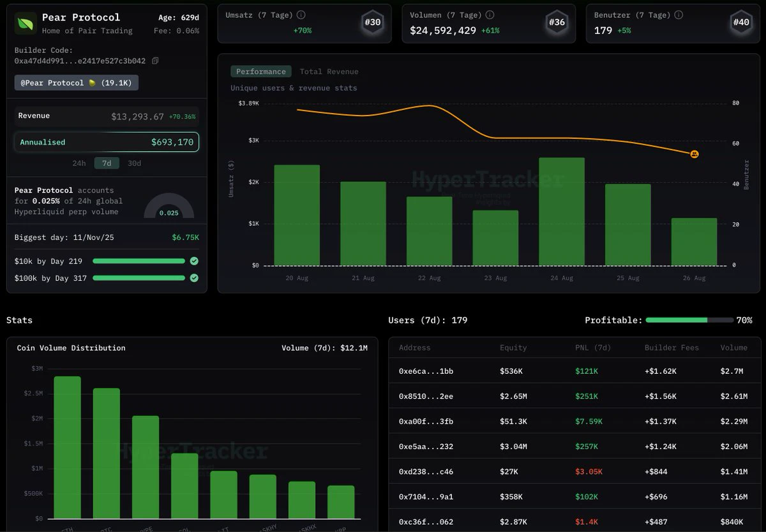The image size is (766, 532).
Task: Click the Coin Volume Distribution title
Action: click(x=71, y=348)
